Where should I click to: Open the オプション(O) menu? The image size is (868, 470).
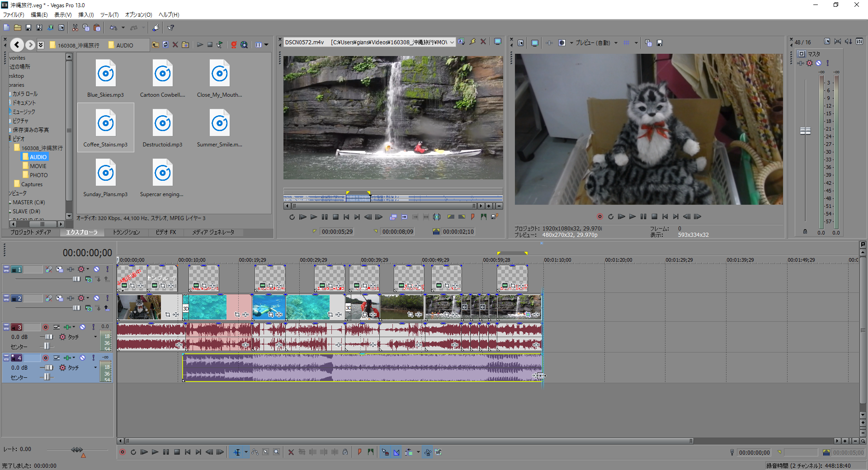[138, 15]
